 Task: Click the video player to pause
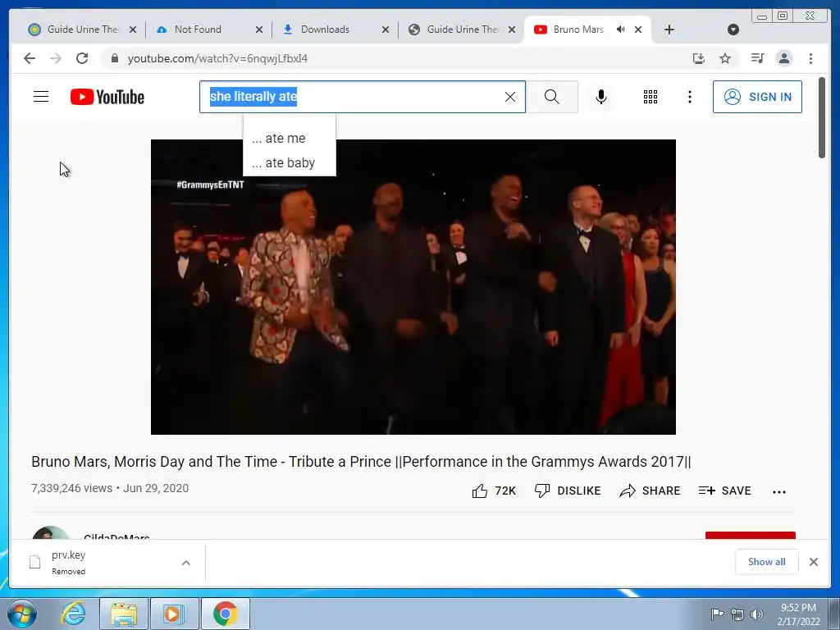coord(413,286)
